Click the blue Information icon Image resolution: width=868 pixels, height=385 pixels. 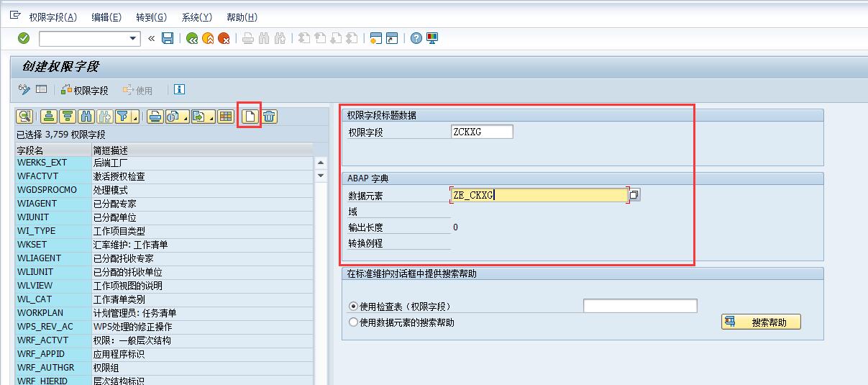tap(179, 90)
